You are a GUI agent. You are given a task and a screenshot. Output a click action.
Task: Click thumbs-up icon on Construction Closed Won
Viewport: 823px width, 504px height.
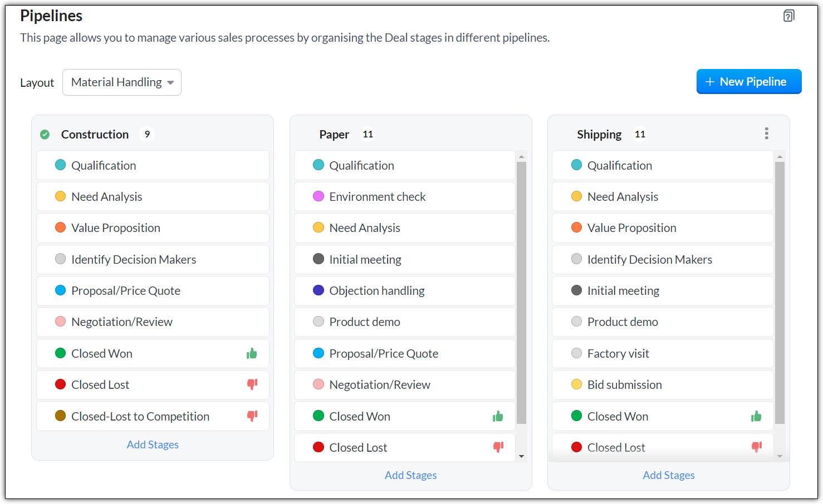[252, 354]
